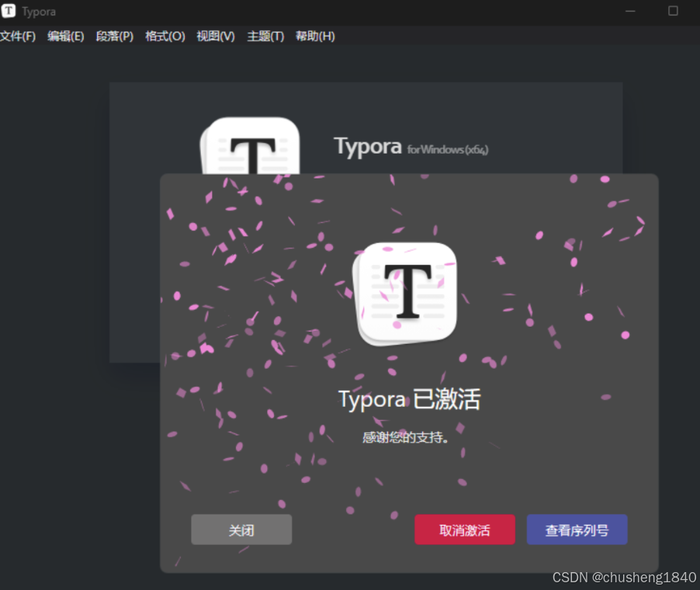
Task: Open the 视图(V) menu
Action: [216, 36]
